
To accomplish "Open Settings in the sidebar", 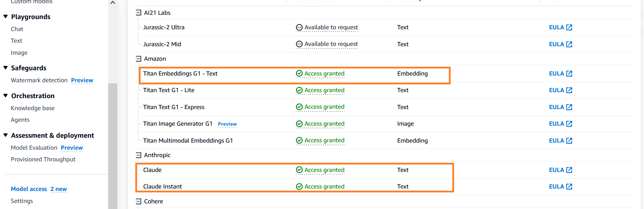I will click(x=22, y=201).
